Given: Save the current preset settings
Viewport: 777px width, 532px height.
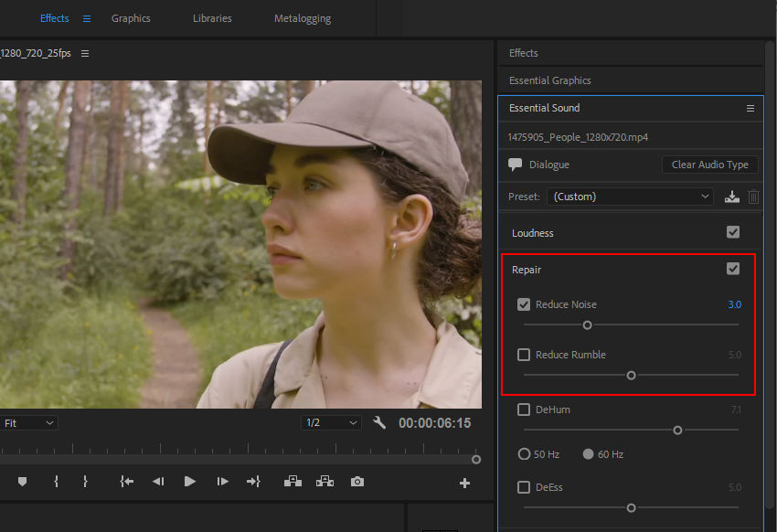Looking at the screenshot, I should (732, 197).
